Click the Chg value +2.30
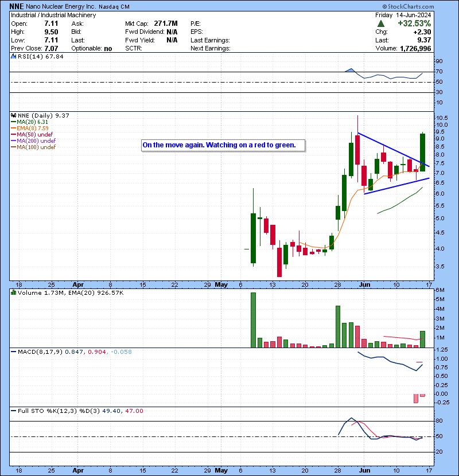 click(422, 32)
